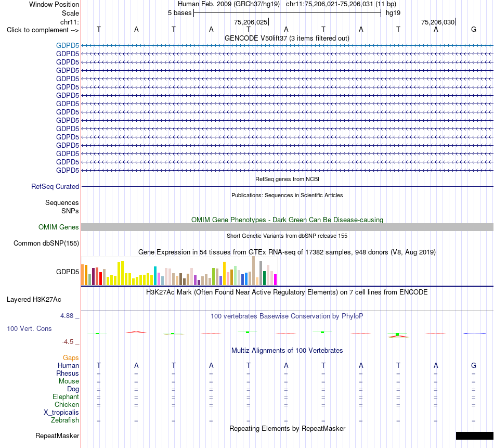Viewport: 494px width, 448px height.
Task: Select the "Chicken" alignment row label
Action: coord(67,404)
